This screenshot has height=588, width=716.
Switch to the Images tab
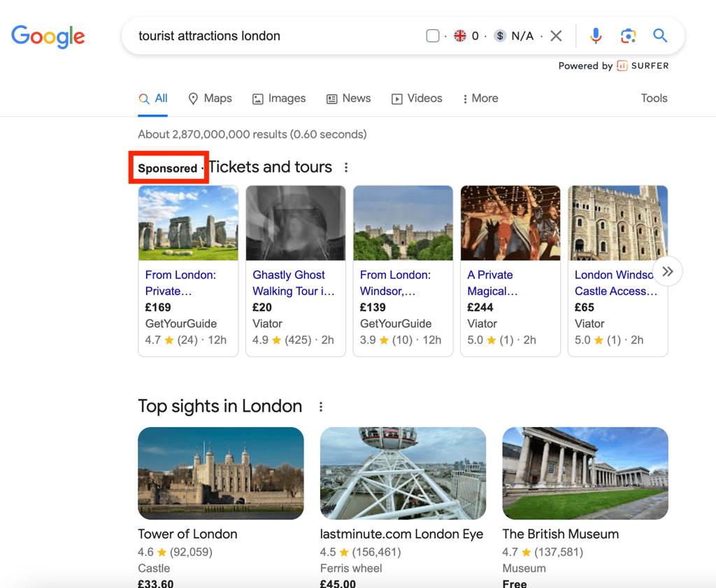click(x=279, y=99)
